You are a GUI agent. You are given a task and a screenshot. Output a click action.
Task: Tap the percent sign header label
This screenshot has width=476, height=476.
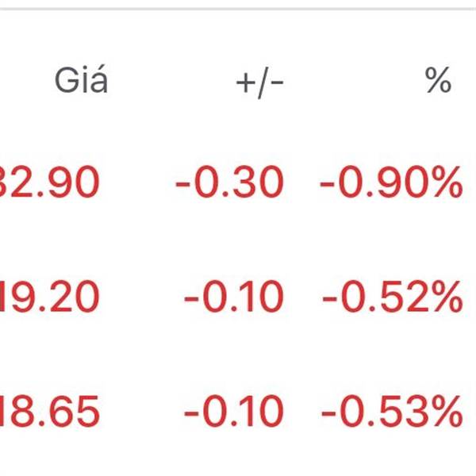438,79
